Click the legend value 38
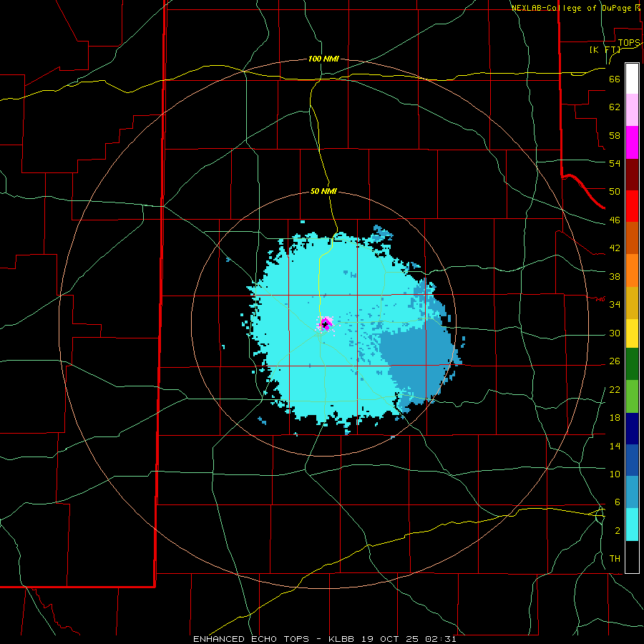 click(x=615, y=277)
